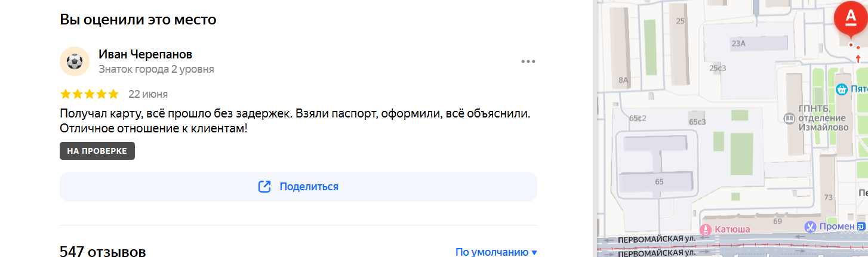Image resolution: width=868 pixels, height=257 pixels.
Task: Click the 22 июня review date
Action: (x=148, y=94)
